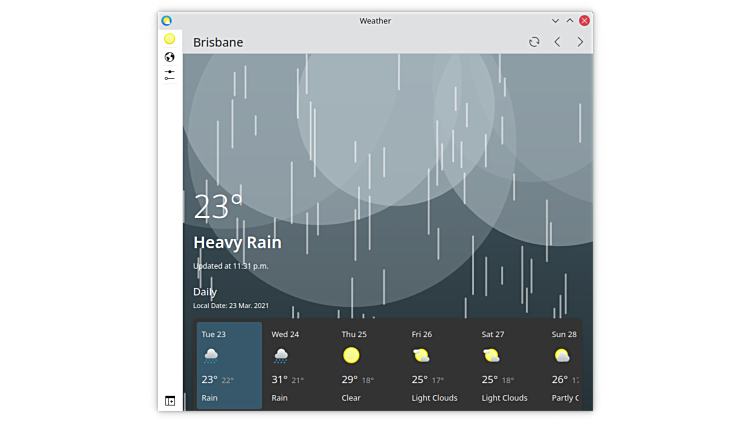Viewport: 752px width, 423px height.
Task: Collapse the sidebar with bottom-left icon
Action: point(170,401)
